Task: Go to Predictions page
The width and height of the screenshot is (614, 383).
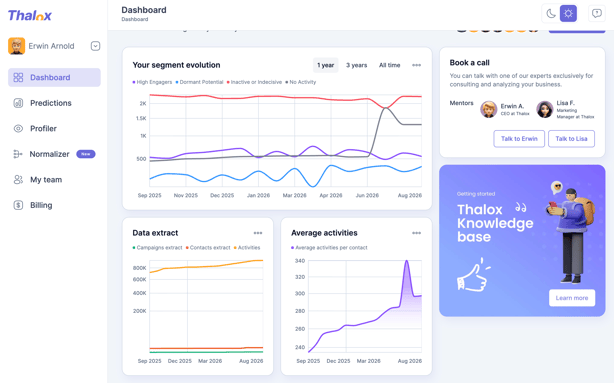Action: tap(51, 103)
